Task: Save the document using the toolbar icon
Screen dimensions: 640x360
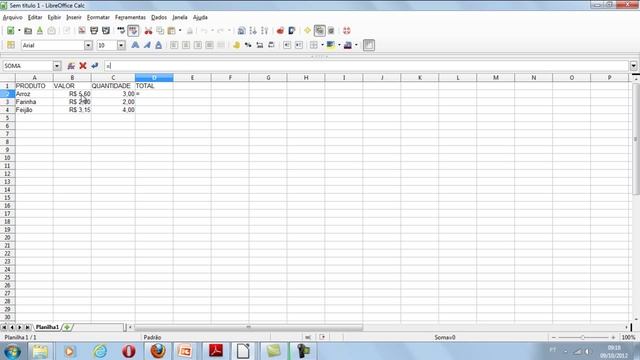Action: click(x=40, y=31)
